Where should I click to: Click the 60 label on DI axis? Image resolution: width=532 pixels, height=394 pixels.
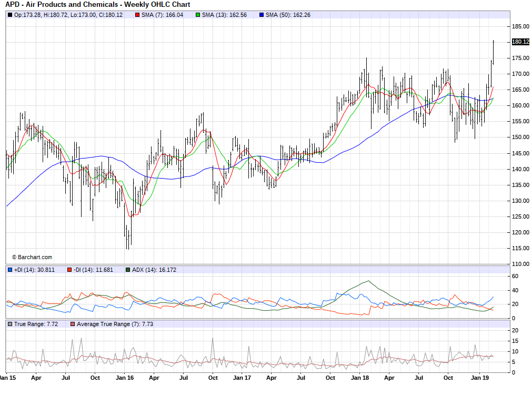point(515,276)
